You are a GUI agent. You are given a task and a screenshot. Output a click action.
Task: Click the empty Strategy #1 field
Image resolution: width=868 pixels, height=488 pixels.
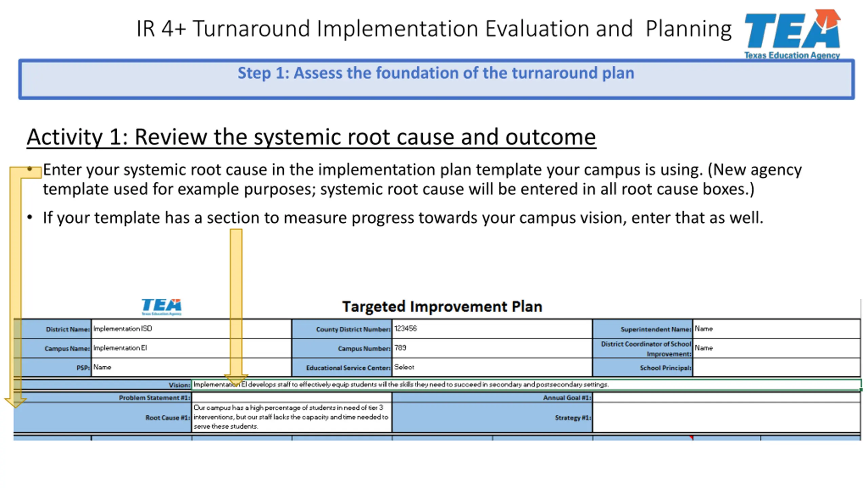coord(727,417)
